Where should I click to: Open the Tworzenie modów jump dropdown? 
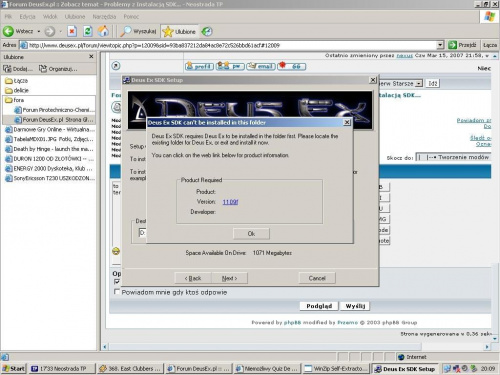(453, 157)
